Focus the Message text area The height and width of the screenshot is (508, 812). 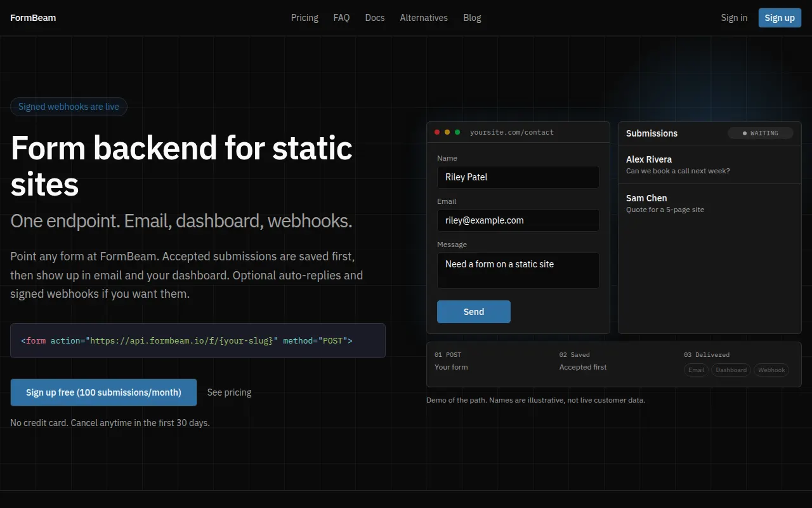click(518, 271)
